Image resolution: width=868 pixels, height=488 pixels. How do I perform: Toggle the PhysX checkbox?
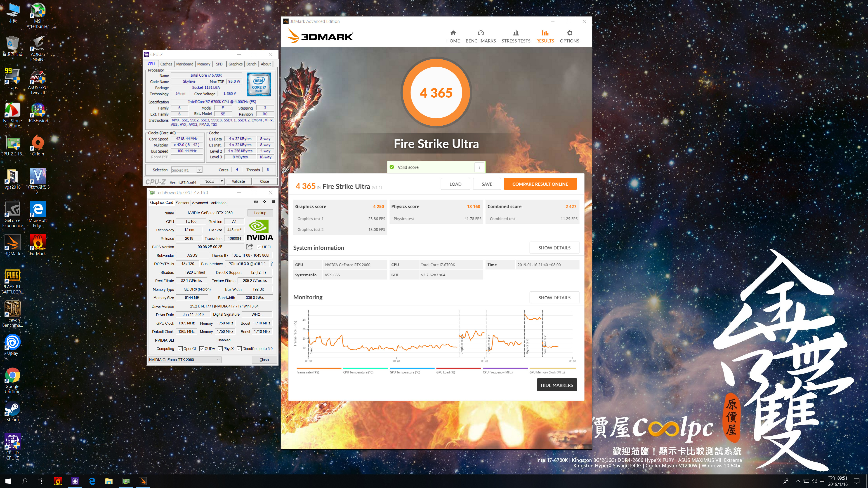click(x=220, y=349)
